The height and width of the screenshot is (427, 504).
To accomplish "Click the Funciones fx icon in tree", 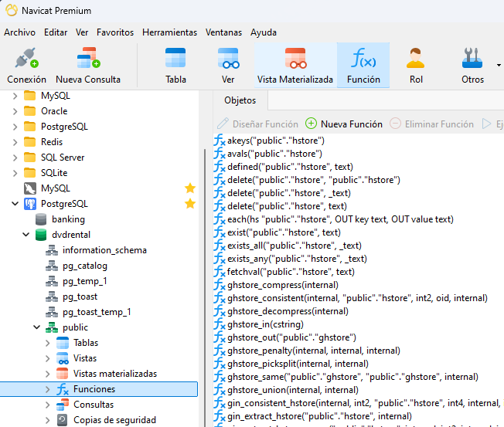I will tap(63, 389).
